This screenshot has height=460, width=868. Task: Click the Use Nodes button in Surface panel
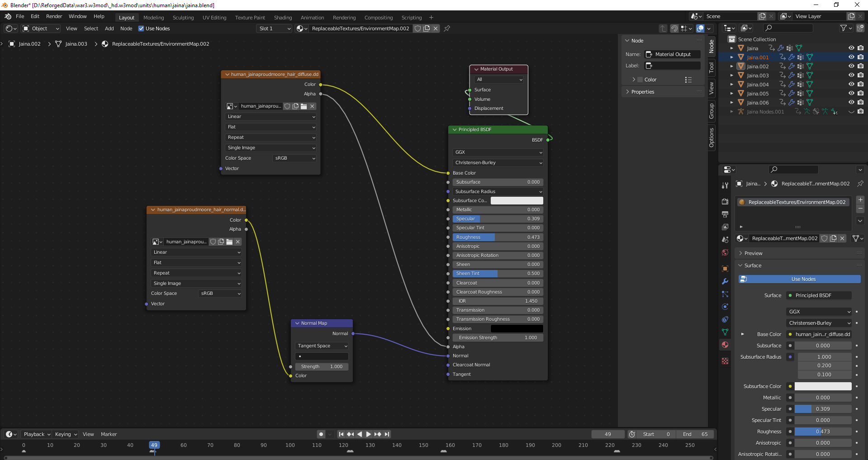tap(803, 279)
